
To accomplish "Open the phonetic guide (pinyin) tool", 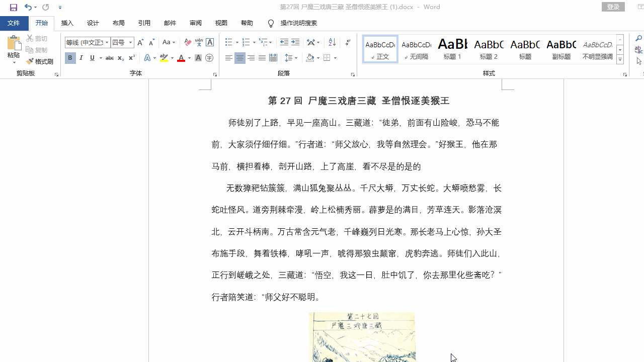I will (x=198, y=42).
